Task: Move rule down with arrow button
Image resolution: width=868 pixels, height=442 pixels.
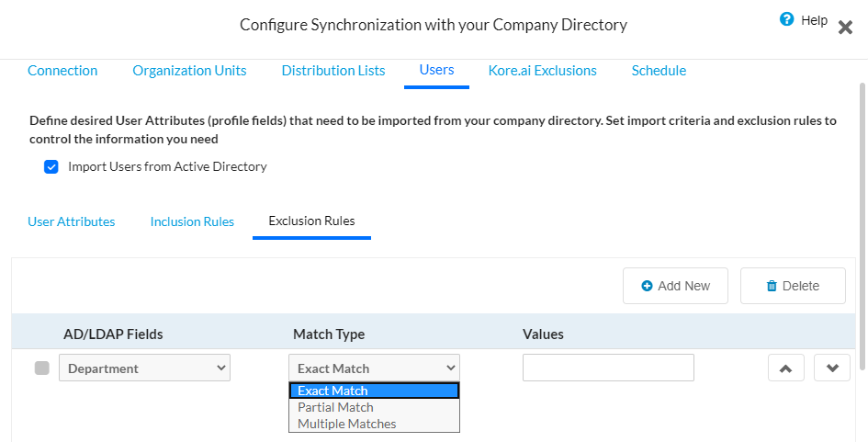Action: tap(831, 368)
